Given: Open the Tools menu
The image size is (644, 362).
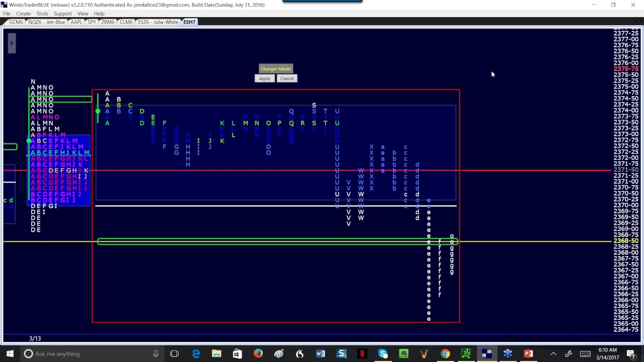Looking at the screenshot, I should pyautogui.click(x=42, y=14).
